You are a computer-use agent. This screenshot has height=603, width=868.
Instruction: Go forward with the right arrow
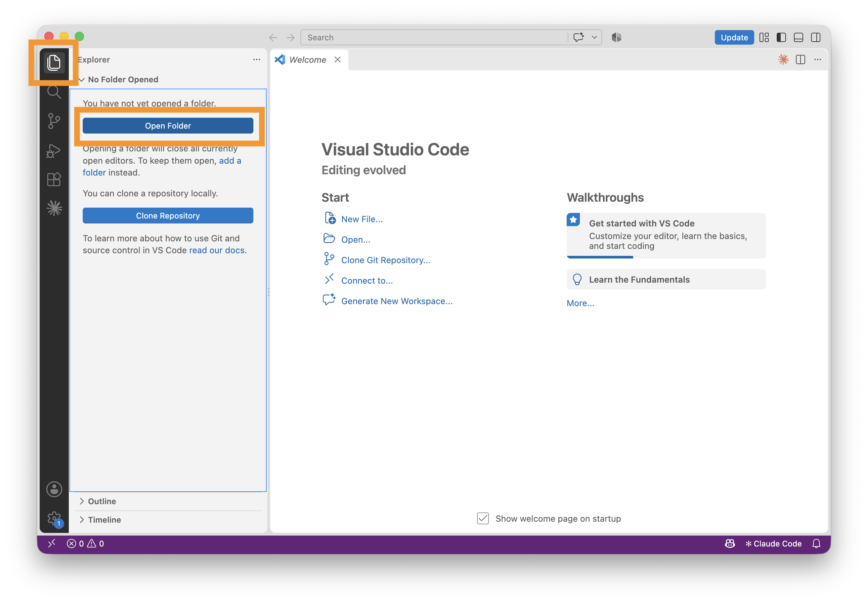tap(290, 37)
